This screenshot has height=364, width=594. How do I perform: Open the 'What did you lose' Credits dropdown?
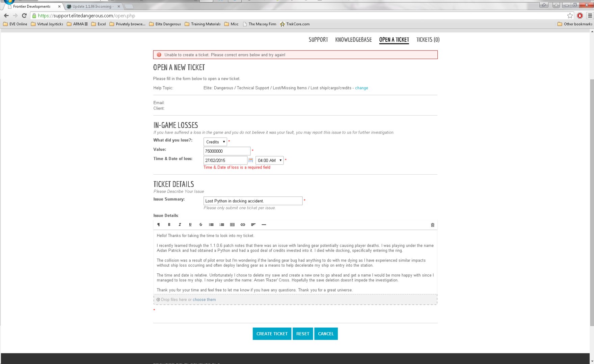point(215,142)
